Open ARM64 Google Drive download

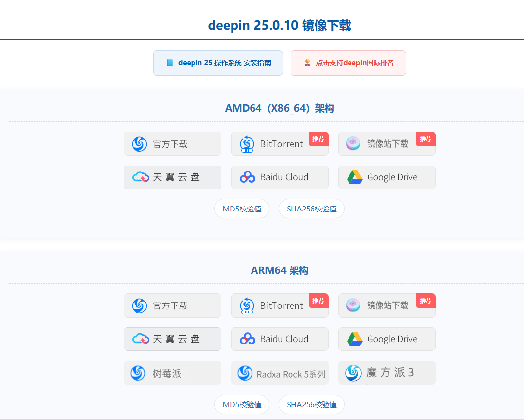(x=387, y=339)
